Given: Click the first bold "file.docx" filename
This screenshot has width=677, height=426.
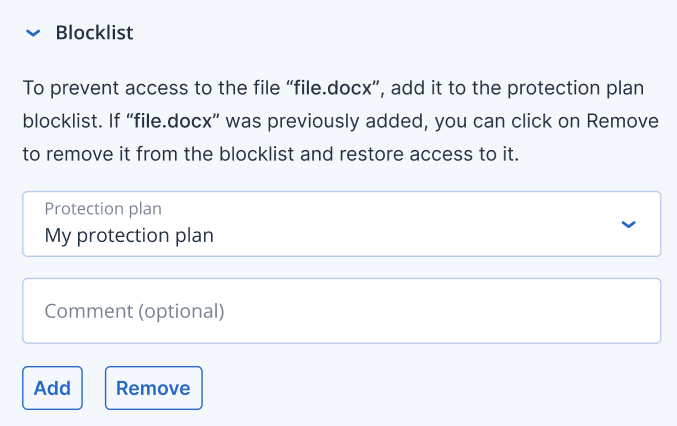Looking at the screenshot, I should coord(330,87).
